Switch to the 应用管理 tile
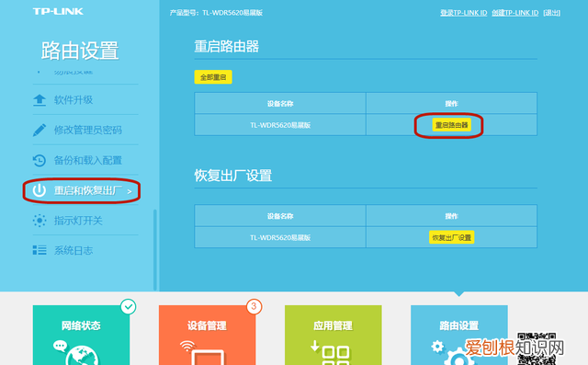Screen dimensions: 588x365 click(333, 335)
